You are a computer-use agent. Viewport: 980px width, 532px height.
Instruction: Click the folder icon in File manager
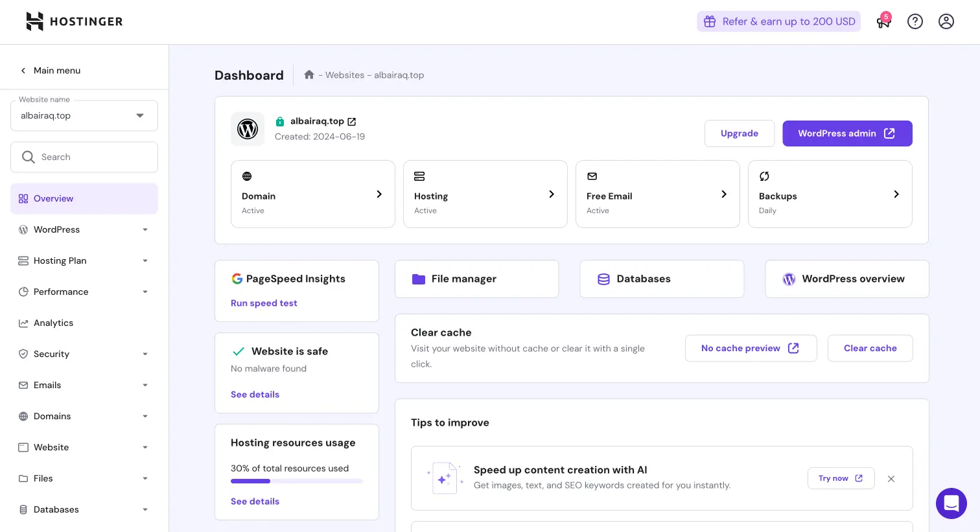[x=419, y=279]
